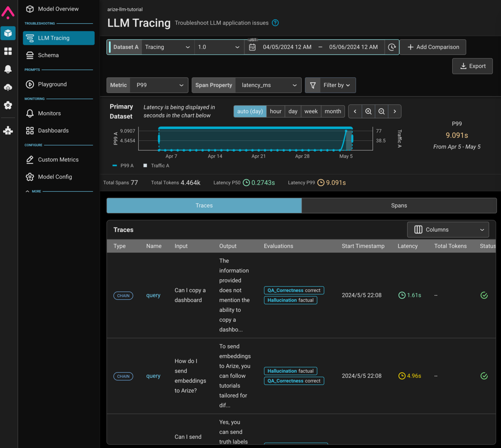Click the Arize logo icon
The image size is (501, 448).
pos(8,12)
